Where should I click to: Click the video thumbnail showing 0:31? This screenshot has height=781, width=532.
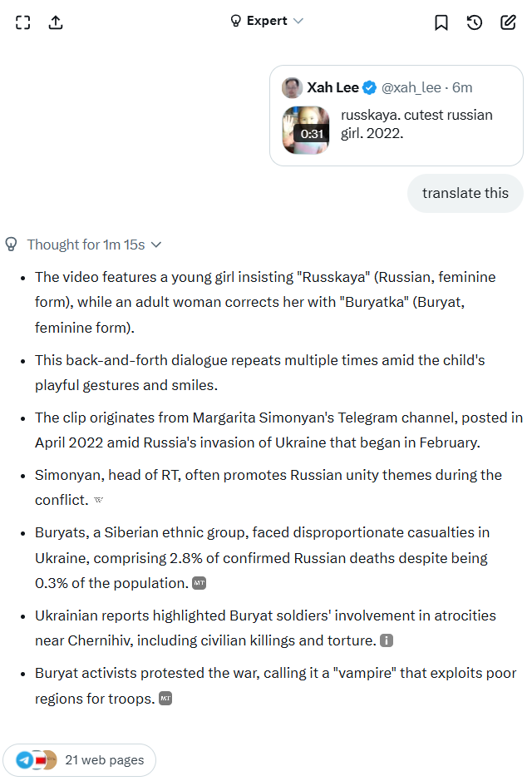point(306,130)
